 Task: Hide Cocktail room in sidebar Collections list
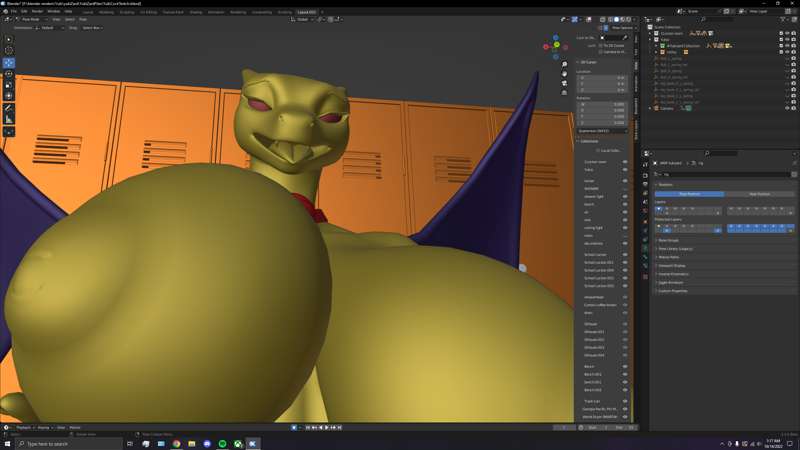(x=624, y=162)
